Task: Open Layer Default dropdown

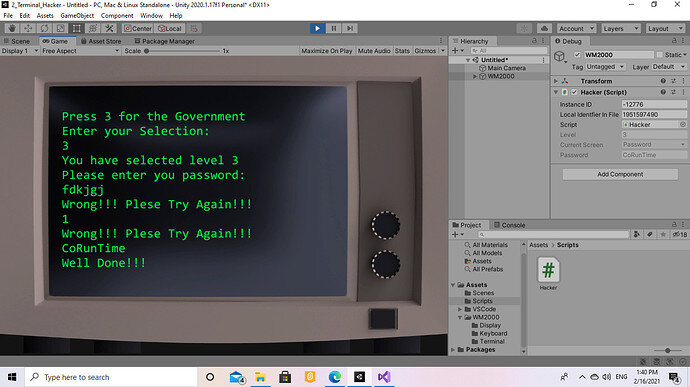Action: (668, 67)
